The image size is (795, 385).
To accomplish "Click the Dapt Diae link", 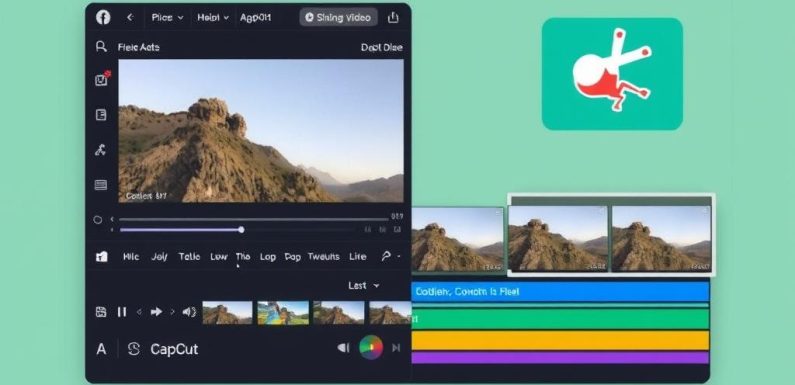I will coord(381,47).
